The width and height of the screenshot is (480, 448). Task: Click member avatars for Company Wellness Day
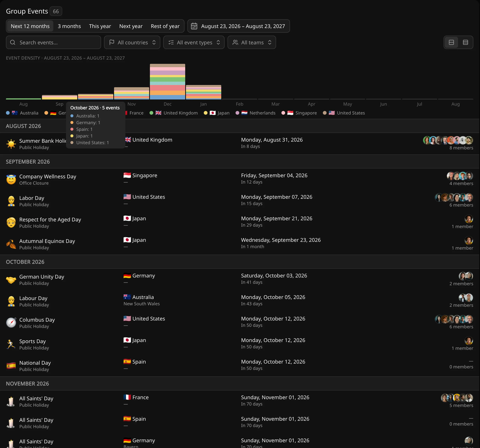tap(460, 176)
